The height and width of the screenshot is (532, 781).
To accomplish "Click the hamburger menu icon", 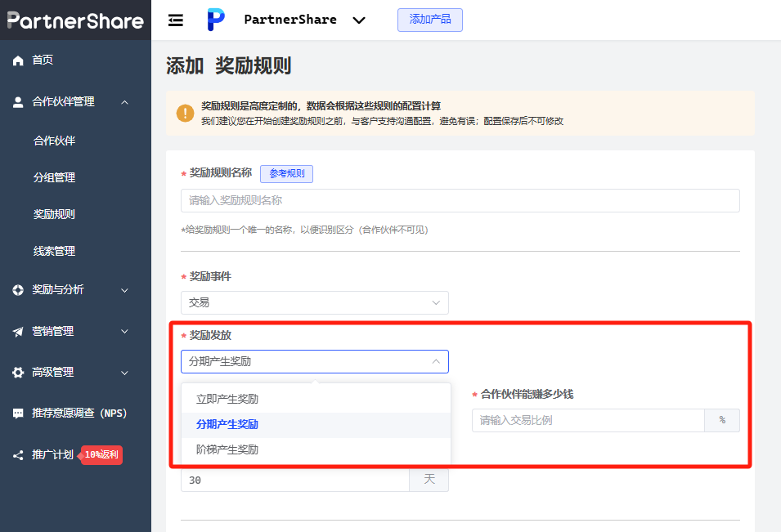I will tap(175, 20).
